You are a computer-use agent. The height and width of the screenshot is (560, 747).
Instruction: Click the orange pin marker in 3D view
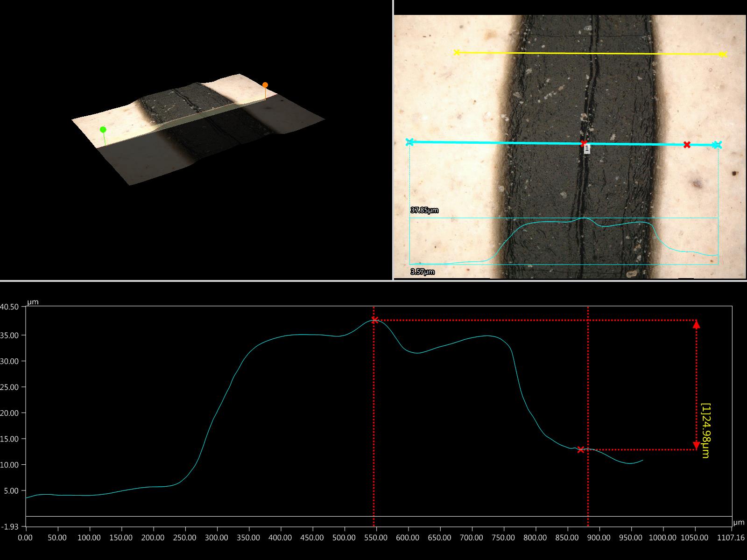click(265, 85)
